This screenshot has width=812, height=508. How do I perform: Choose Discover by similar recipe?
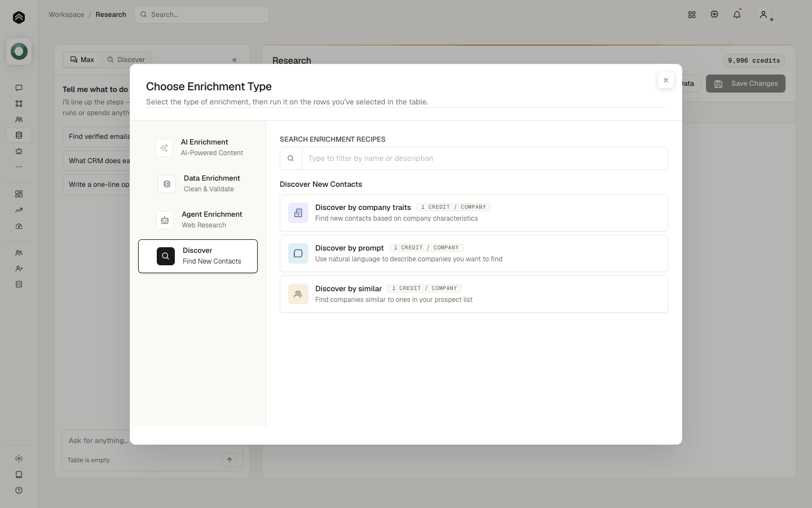coord(474,294)
